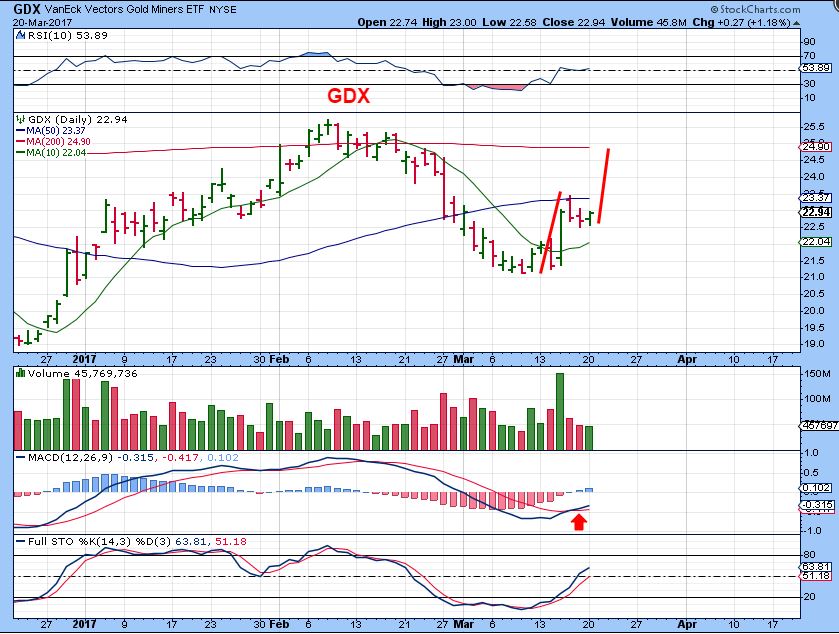Click the 70 level on the RSI axis
This screenshot has width=839, height=634.
tap(810, 56)
